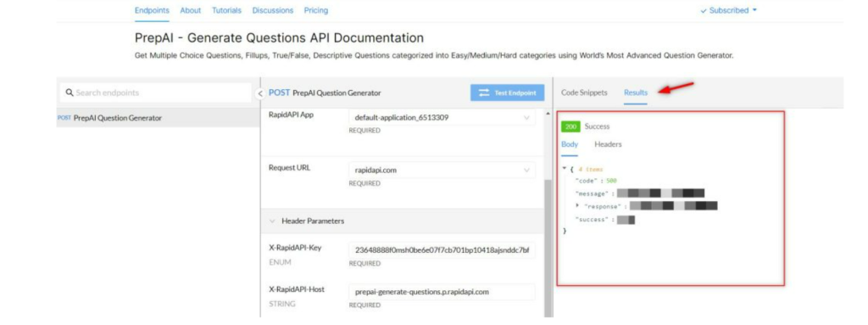This screenshot has width=868, height=325.
Task: Select the Results tab
Action: (636, 92)
